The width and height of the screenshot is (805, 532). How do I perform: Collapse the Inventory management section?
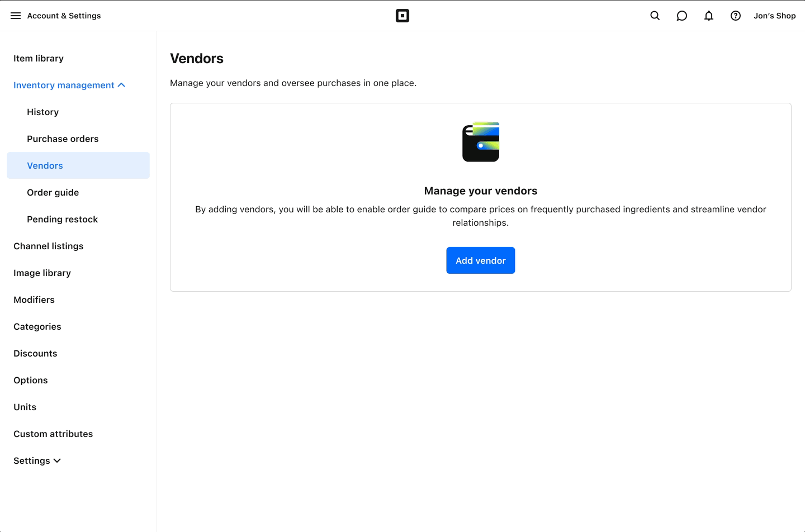pos(64,85)
